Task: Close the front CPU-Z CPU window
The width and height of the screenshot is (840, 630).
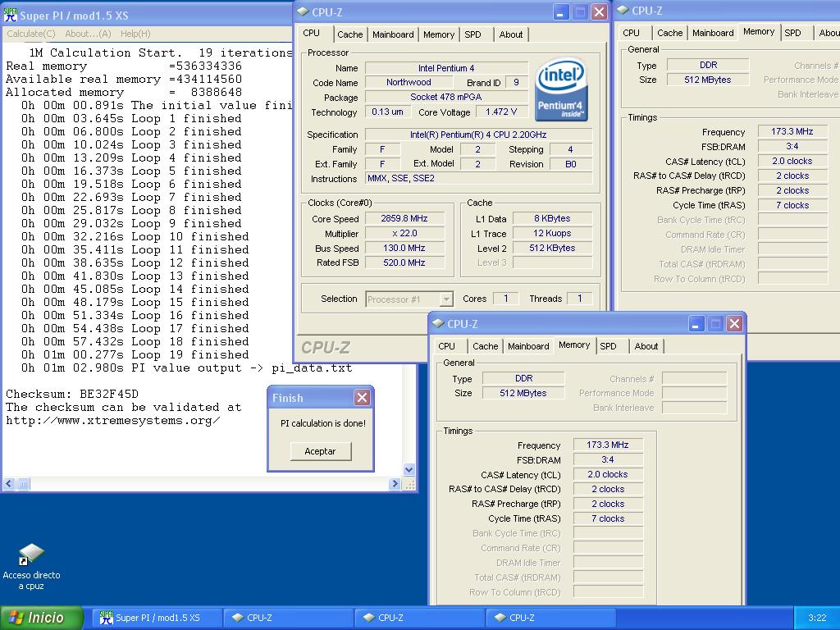Action: [600, 11]
